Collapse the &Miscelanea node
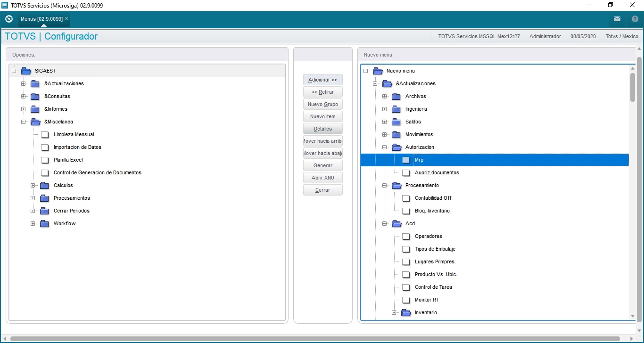The height and width of the screenshot is (343, 644). tap(24, 122)
